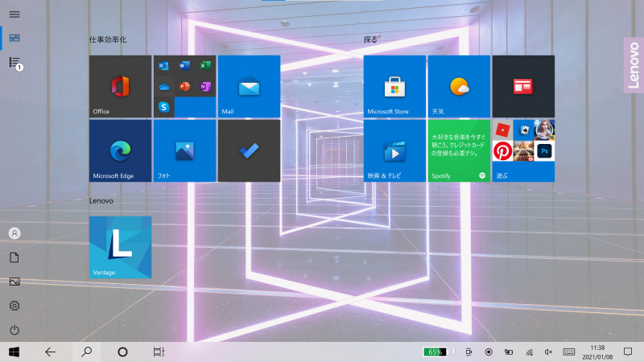Open Task View on taskbar
This screenshot has height=362, width=644.
pyautogui.click(x=159, y=352)
